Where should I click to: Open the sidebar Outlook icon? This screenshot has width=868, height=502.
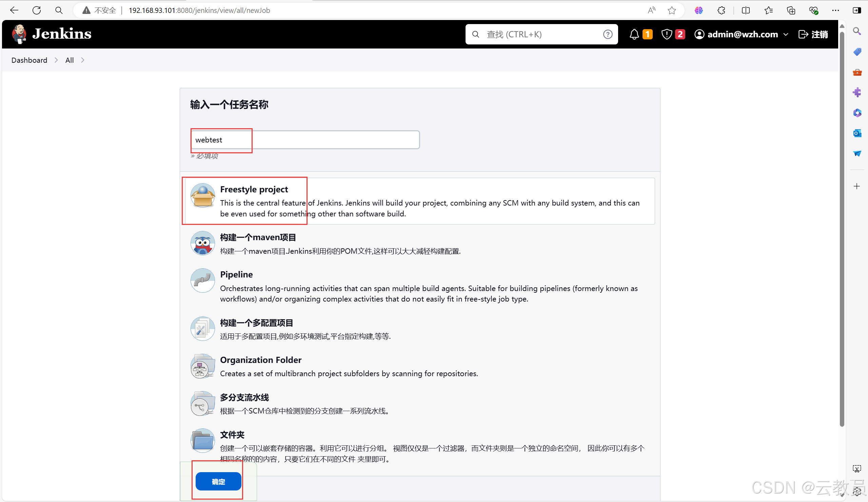click(857, 133)
